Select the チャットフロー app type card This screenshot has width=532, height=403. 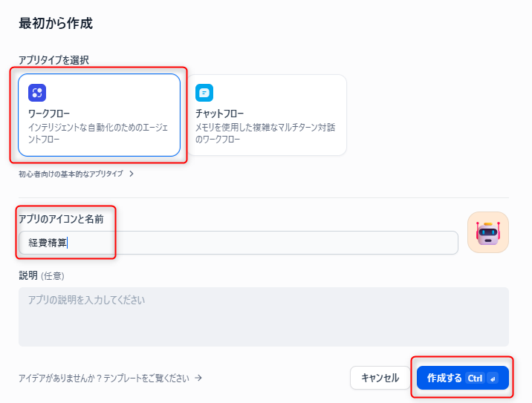coord(267,115)
